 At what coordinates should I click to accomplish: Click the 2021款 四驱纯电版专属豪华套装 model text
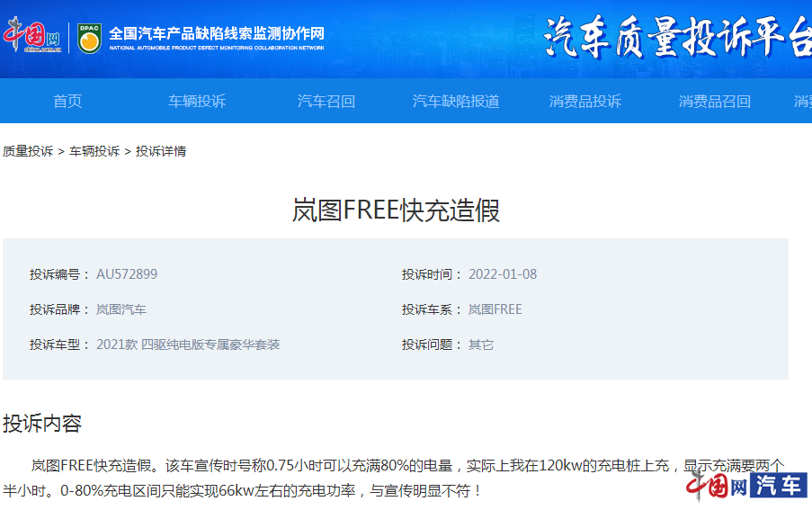tap(188, 344)
